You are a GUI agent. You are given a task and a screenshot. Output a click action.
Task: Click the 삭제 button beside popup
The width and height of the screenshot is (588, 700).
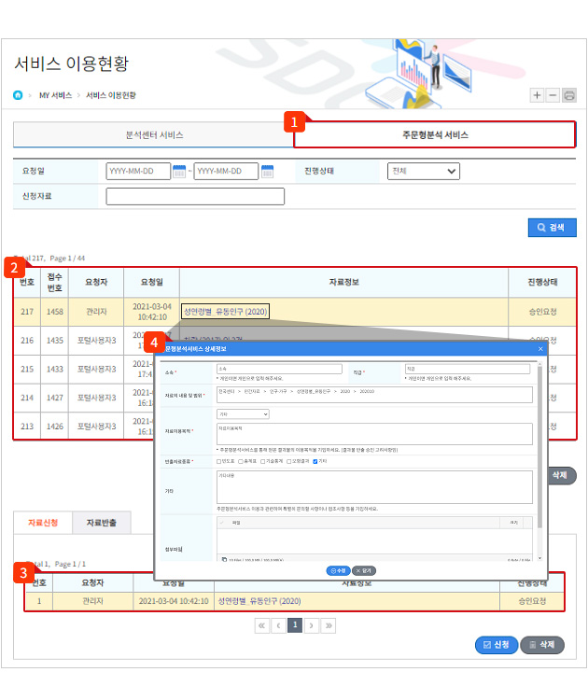tap(562, 475)
